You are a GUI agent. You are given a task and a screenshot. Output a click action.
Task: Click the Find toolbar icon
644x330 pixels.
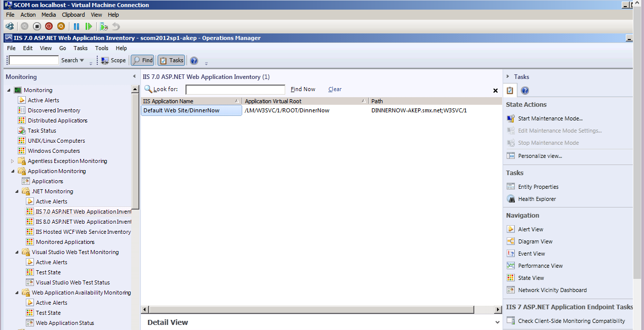142,60
